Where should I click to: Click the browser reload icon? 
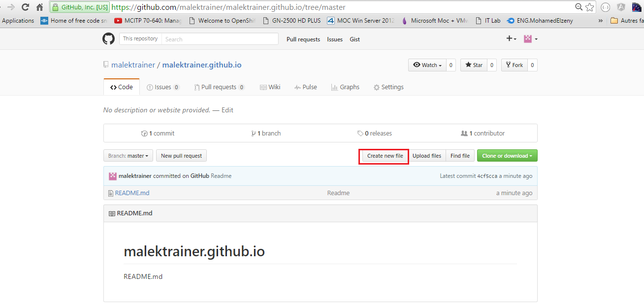[25, 7]
